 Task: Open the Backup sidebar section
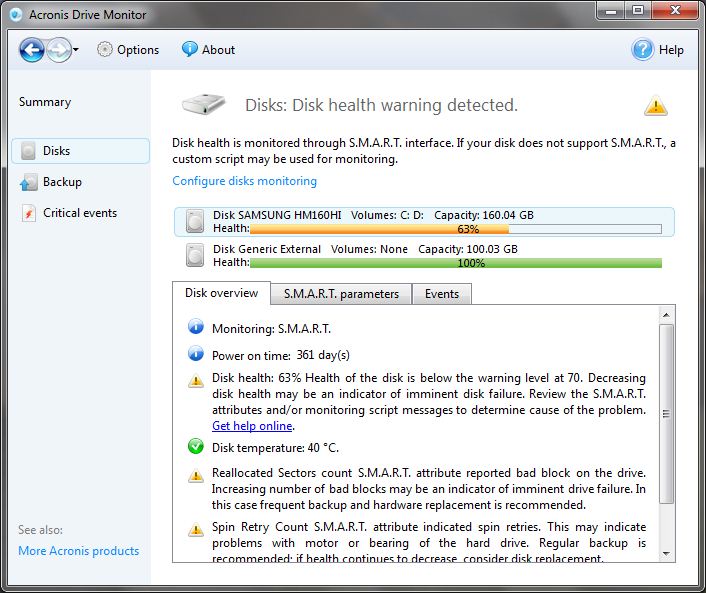click(x=62, y=182)
